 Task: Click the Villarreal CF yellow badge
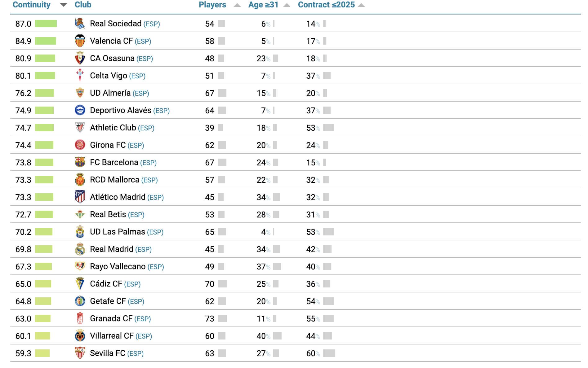pos(80,335)
